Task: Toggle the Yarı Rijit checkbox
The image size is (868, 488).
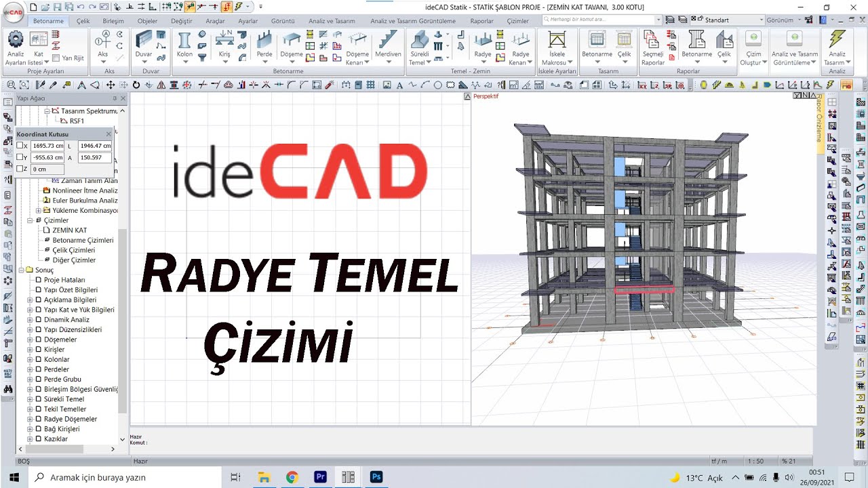Action: (56, 58)
